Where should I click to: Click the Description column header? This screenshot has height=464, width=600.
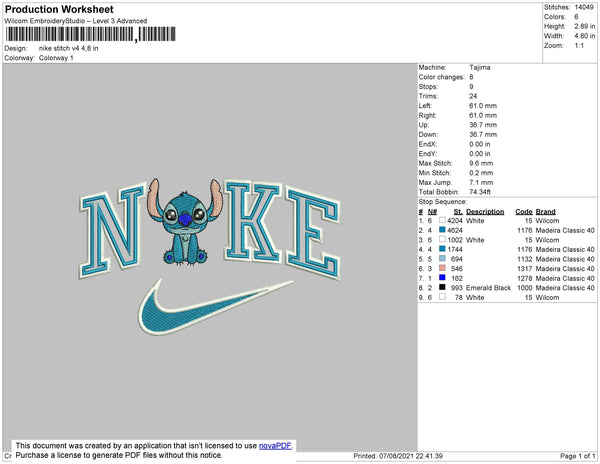tap(485, 212)
